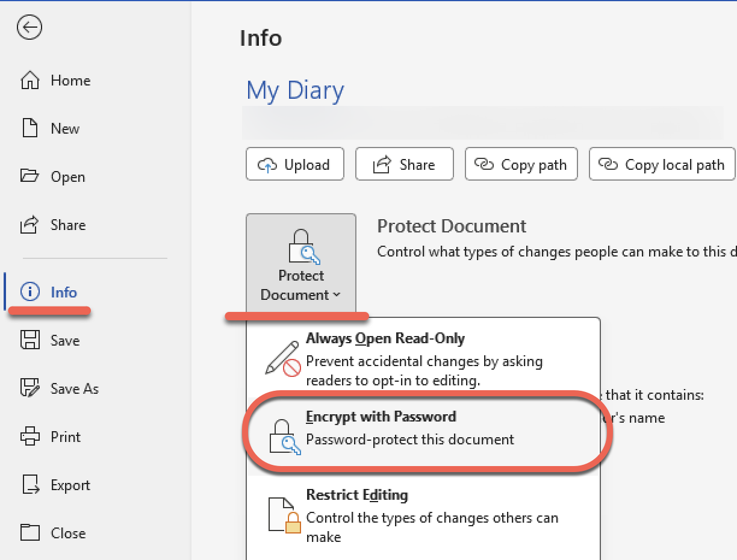Click the My Diary document title
This screenshot has height=560, width=737.
click(295, 90)
